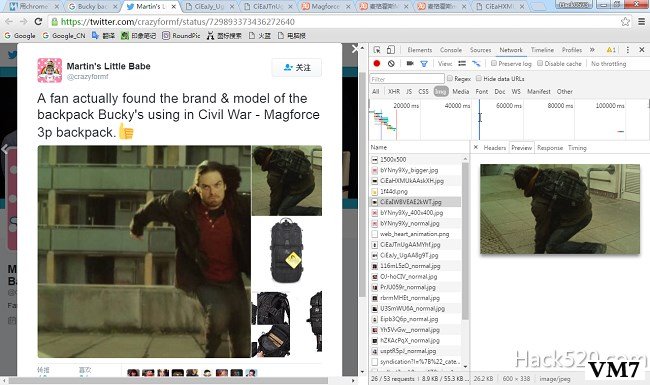The width and height of the screenshot is (650, 385).
Task: Click the request list scroll-up arrow
Action: (465, 159)
